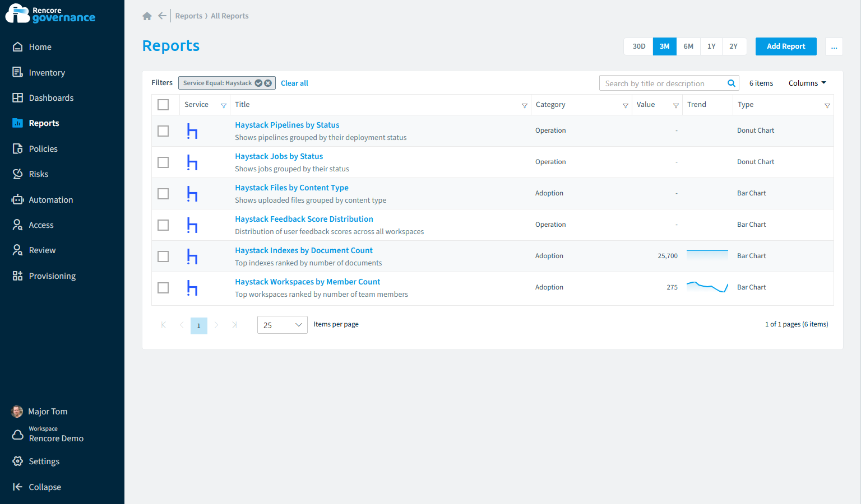861x504 pixels.
Task: Select the 6M time range
Action: [x=688, y=46]
